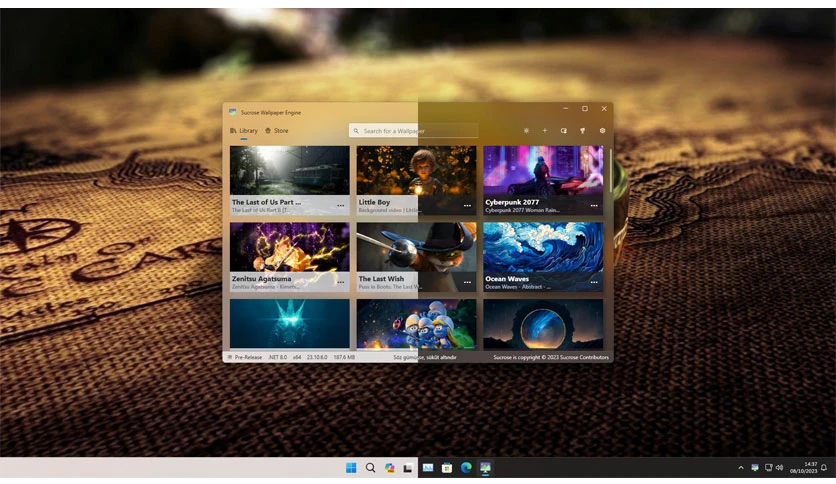Click the Sucrose app logo in title bar
The height and width of the screenshot is (484, 836).
232,112
